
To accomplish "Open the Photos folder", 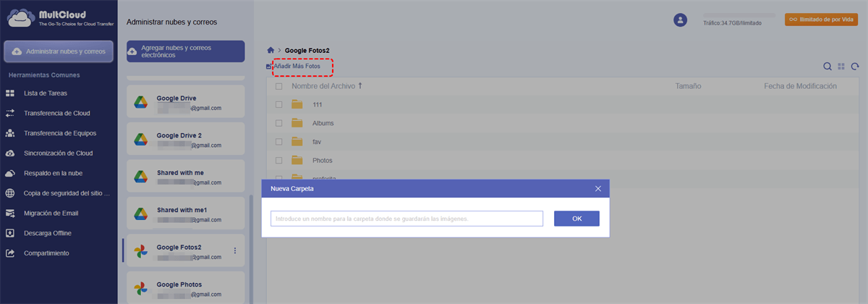I will 323,160.
